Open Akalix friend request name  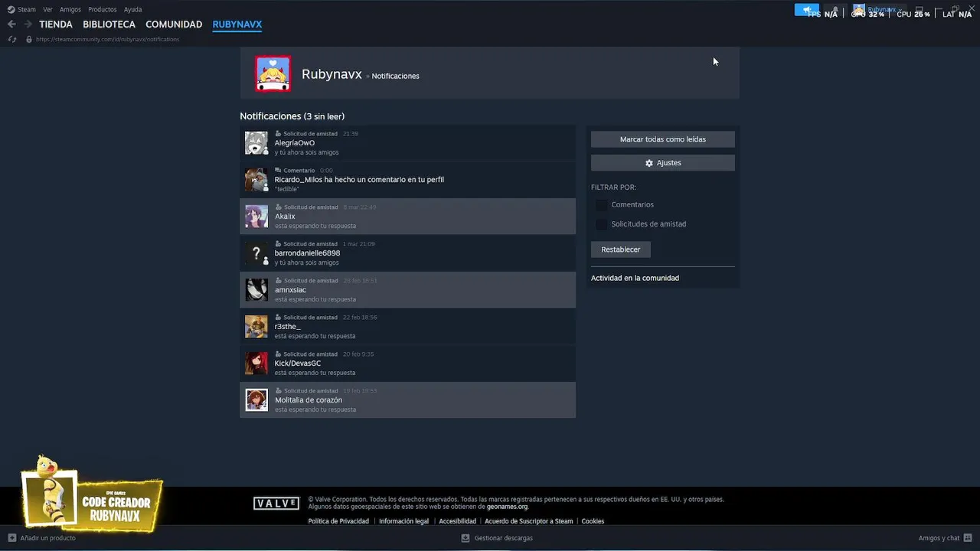click(285, 217)
